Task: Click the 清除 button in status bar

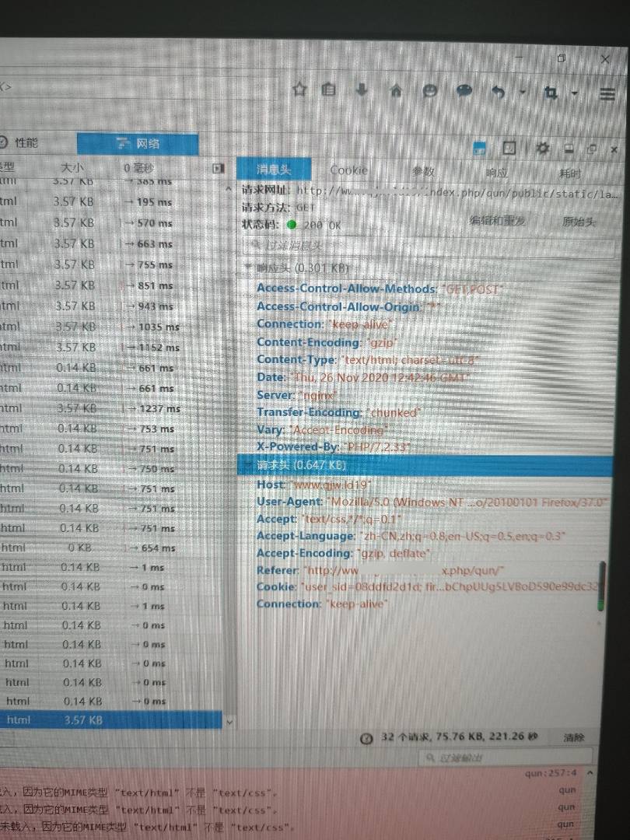Action: [x=574, y=737]
